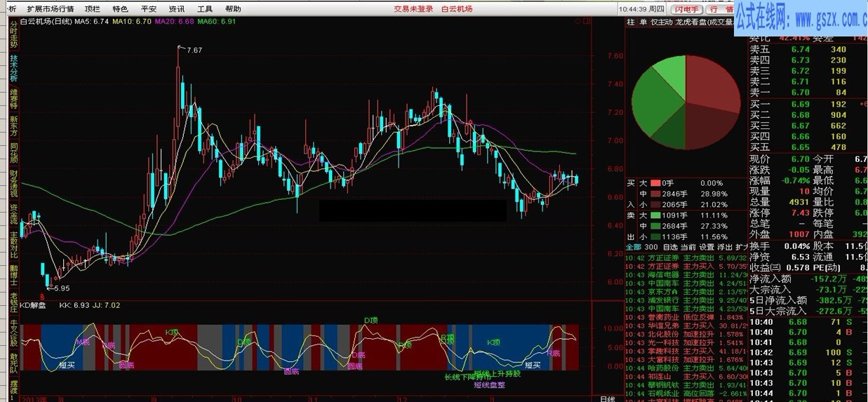Open the 主数对比 sidebar tab

point(13,246)
